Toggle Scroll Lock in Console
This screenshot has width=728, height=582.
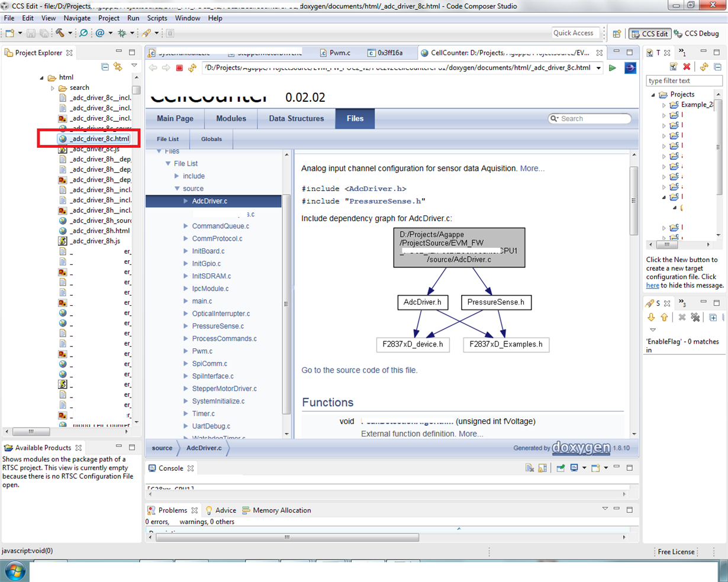(543, 468)
